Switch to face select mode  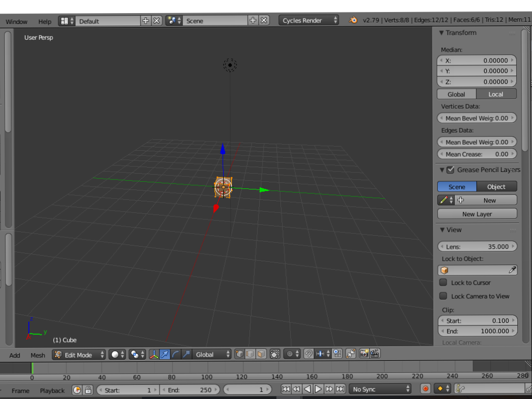click(260, 354)
